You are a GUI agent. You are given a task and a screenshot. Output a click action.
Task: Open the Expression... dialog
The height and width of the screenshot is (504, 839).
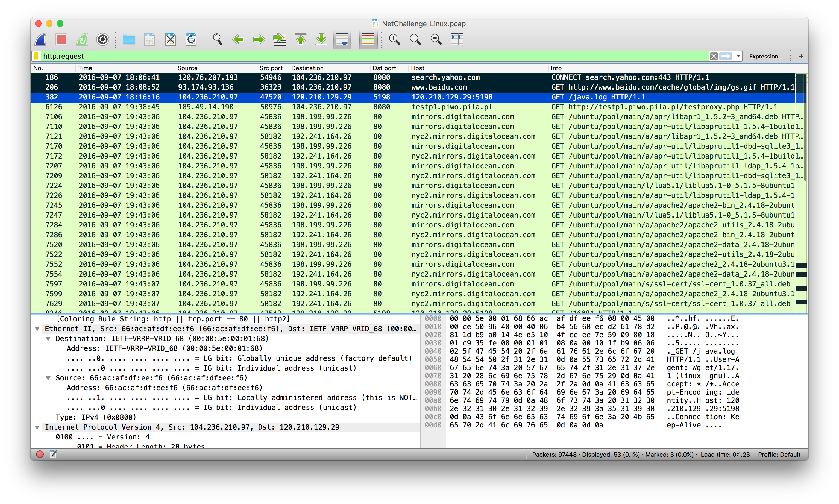766,56
